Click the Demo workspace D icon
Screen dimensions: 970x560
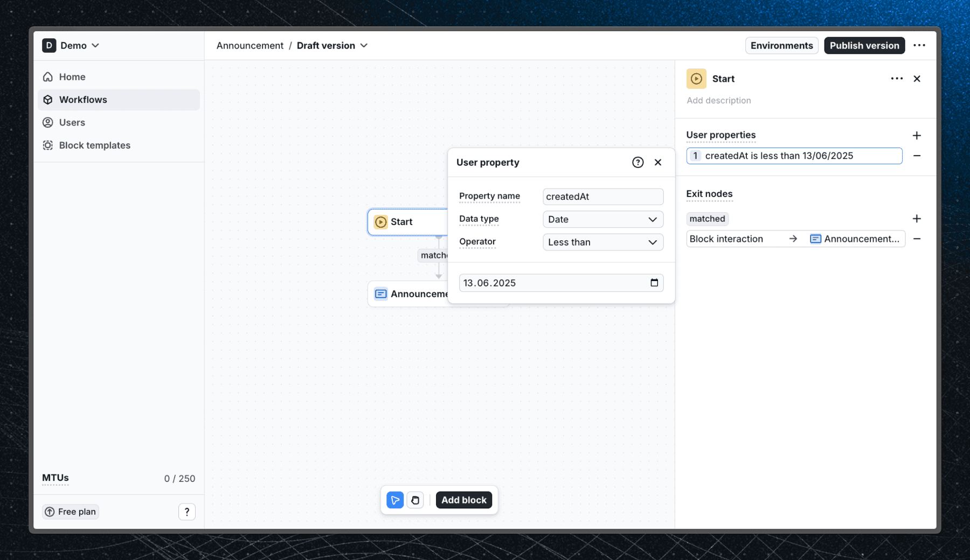[49, 45]
